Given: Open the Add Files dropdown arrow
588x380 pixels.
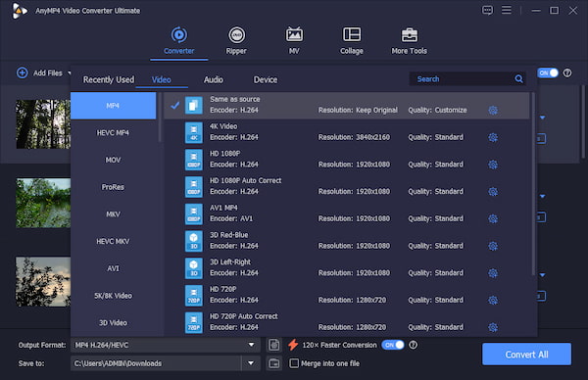Looking at the screenshot, I should pos(69,73).
